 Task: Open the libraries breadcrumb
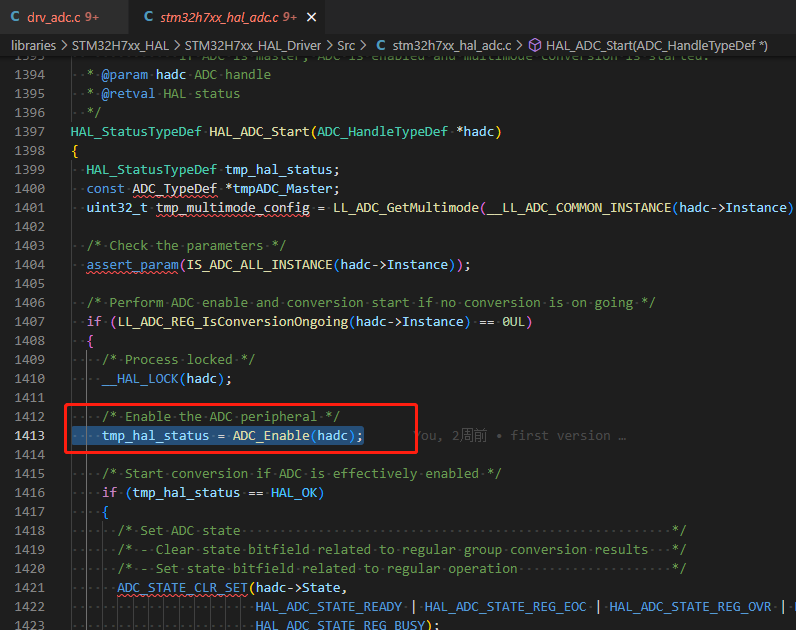coord(34,46)
